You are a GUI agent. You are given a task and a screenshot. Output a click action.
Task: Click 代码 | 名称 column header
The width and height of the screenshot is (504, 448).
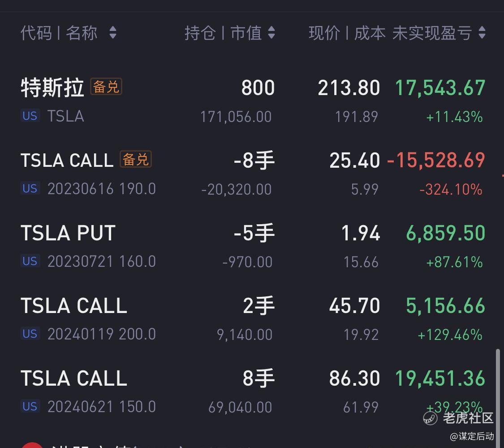59,33
